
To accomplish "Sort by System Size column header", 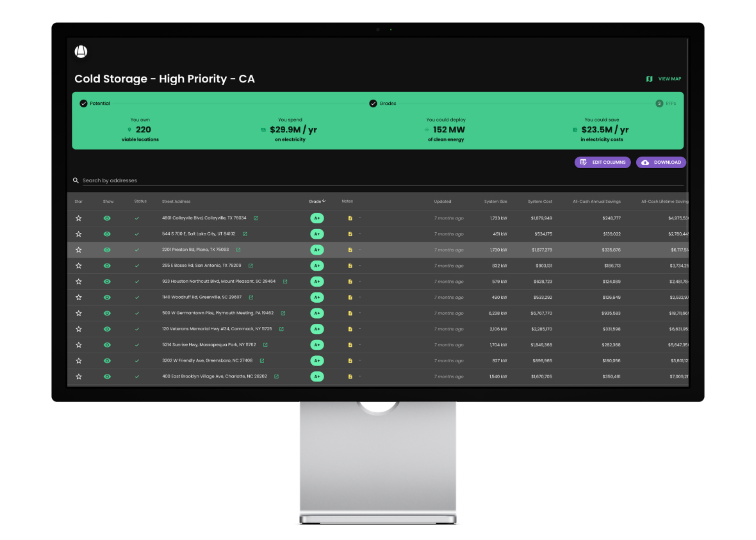I will pos(495,202).
